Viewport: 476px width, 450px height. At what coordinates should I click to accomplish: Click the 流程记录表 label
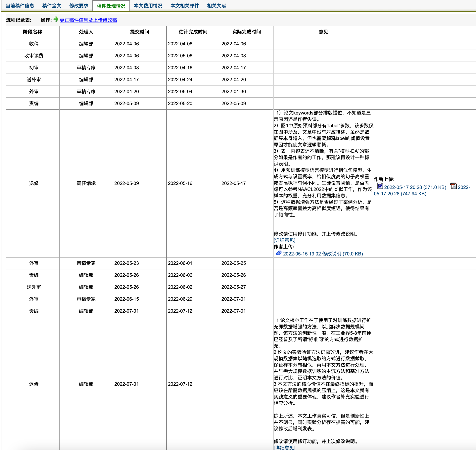[x=19, y=20]
